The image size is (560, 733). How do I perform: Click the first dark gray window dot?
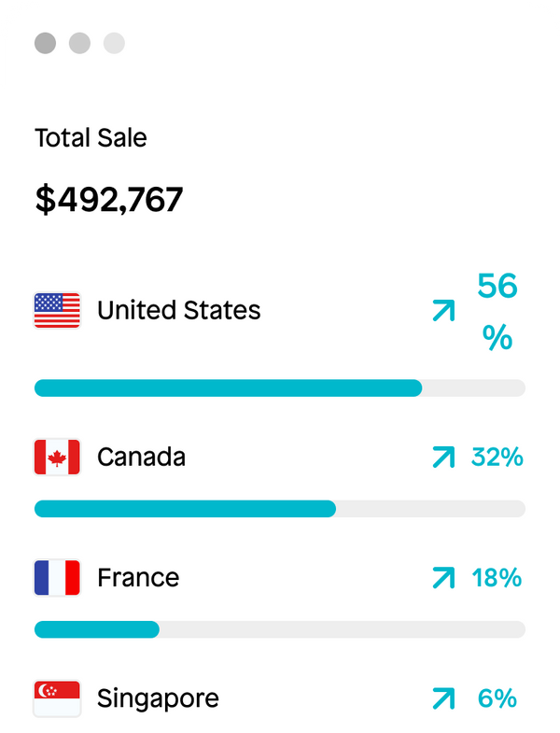[x=45, y=43]
